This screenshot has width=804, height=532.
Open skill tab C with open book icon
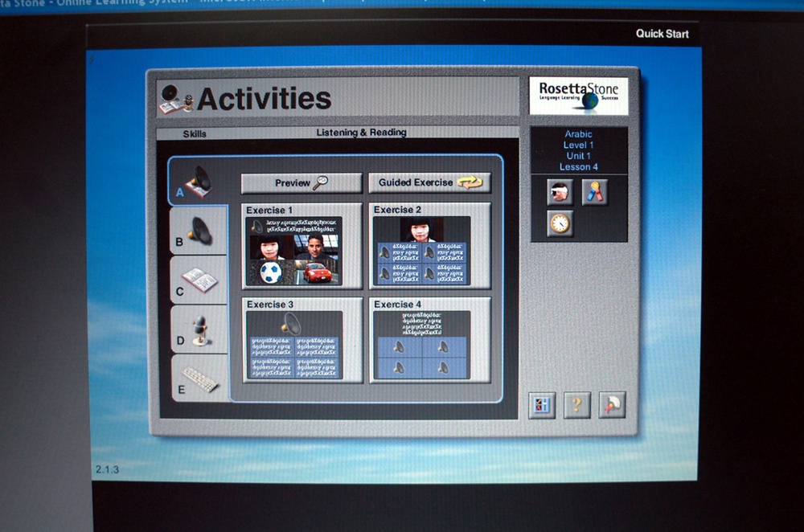tap(198, 280)
